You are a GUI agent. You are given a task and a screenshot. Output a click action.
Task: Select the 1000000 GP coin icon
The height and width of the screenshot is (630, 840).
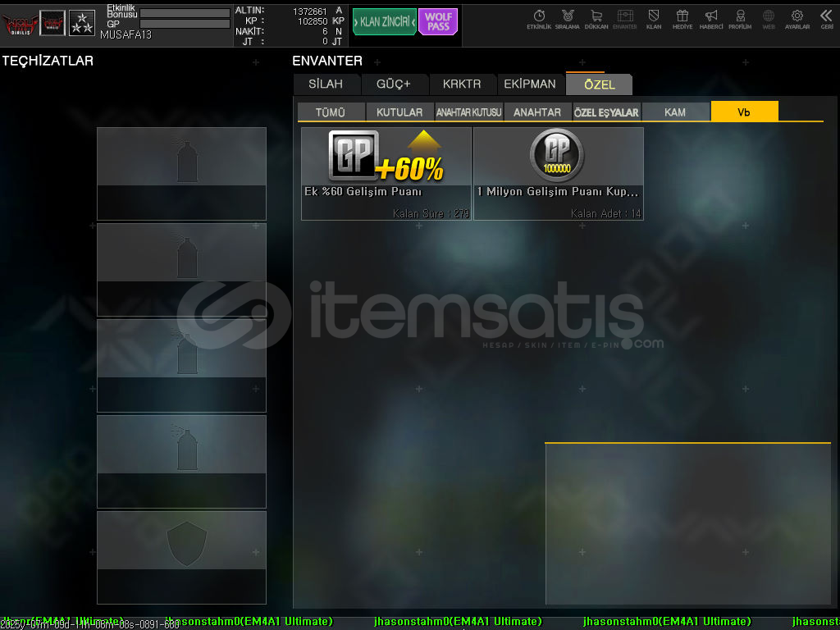click(557, 155)
